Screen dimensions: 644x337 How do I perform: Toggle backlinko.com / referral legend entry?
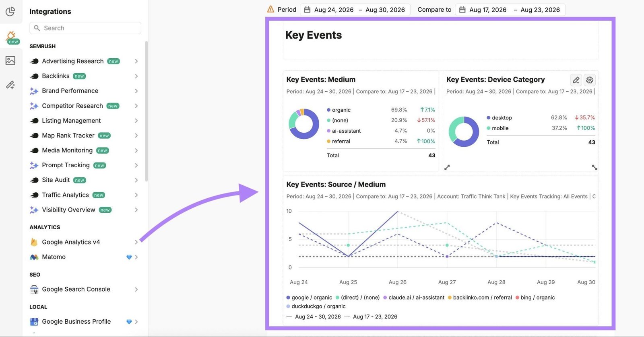[480, 298]
